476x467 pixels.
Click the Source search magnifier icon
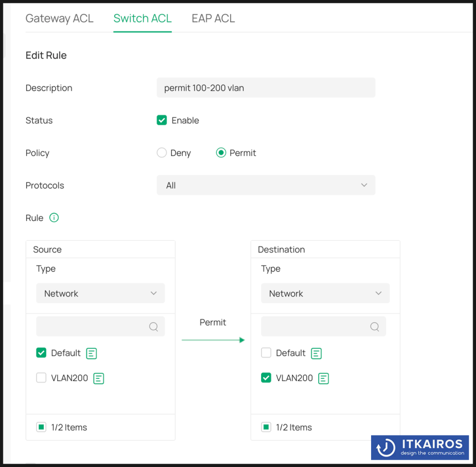point(154,326)
